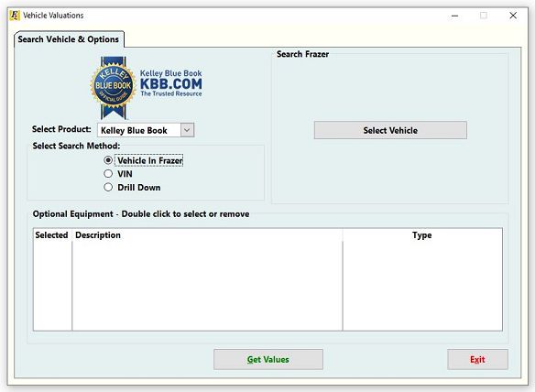Click the Select Search Method label
The width and height of the screenshot is (535, 392).
click(x=76, y=146)
